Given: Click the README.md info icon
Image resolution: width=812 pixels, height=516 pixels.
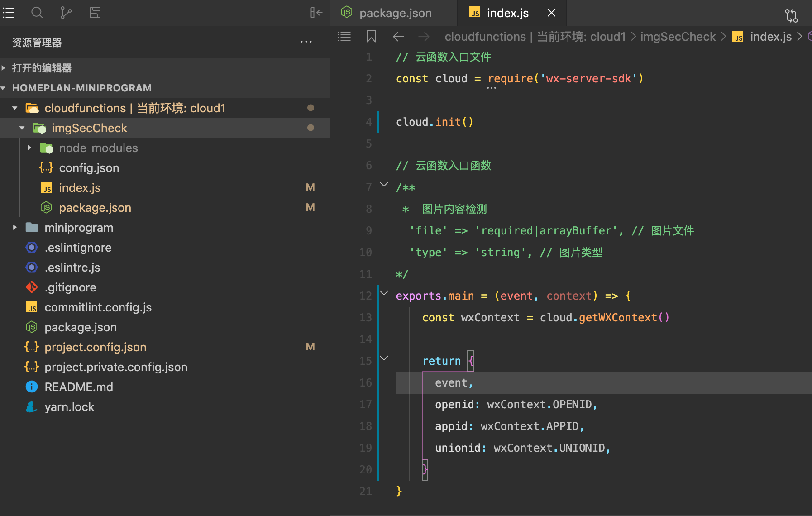Looking at the screenshot, I should 32,387.
